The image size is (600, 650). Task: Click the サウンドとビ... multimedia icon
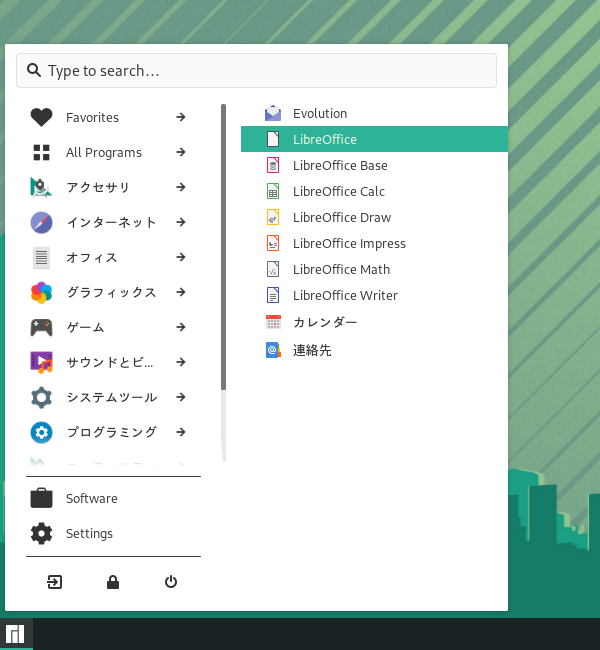[41, 363]
